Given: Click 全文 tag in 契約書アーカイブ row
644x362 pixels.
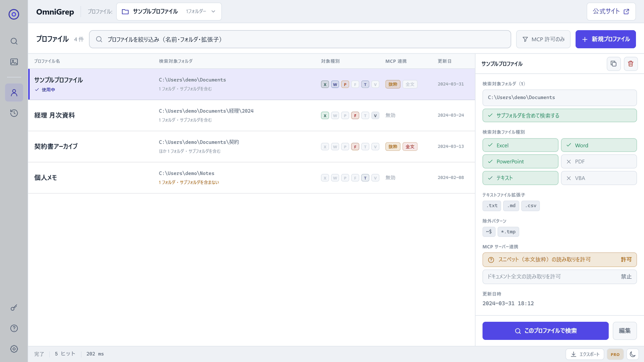Looking at the screenshot, I should click(410, 147).
